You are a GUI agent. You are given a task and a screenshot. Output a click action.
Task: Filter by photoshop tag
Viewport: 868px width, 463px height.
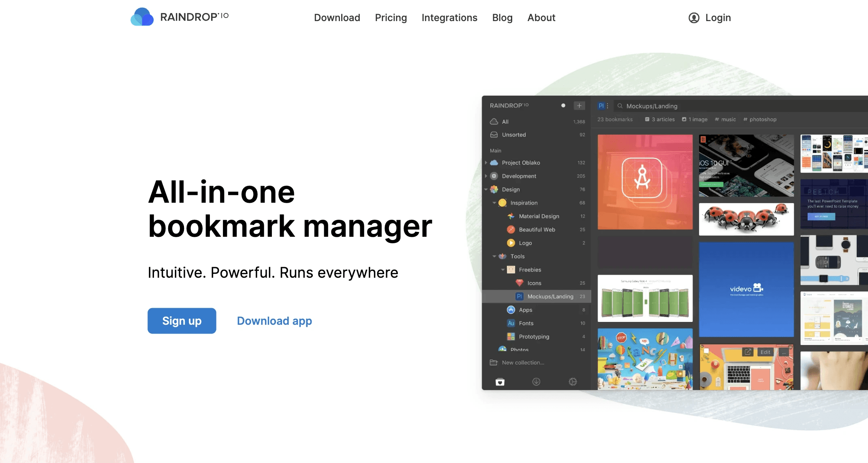click(x=760, y=119)
